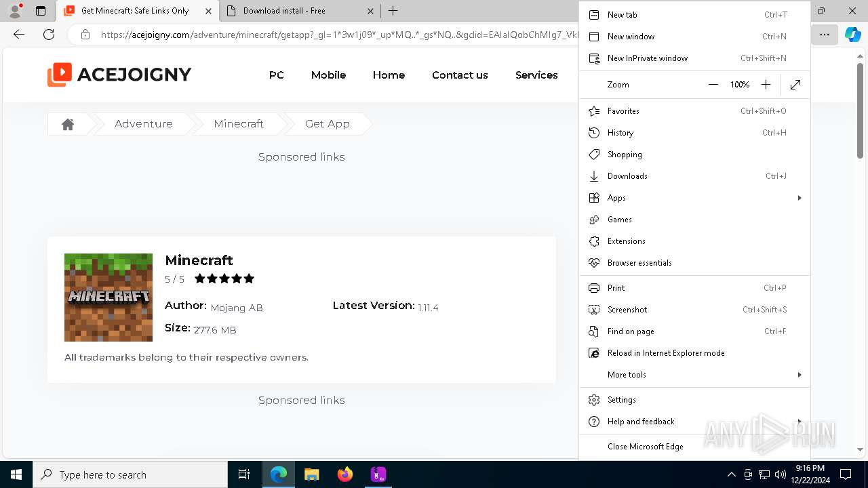Click the Settings and more ellipsis button

point(824,35)
